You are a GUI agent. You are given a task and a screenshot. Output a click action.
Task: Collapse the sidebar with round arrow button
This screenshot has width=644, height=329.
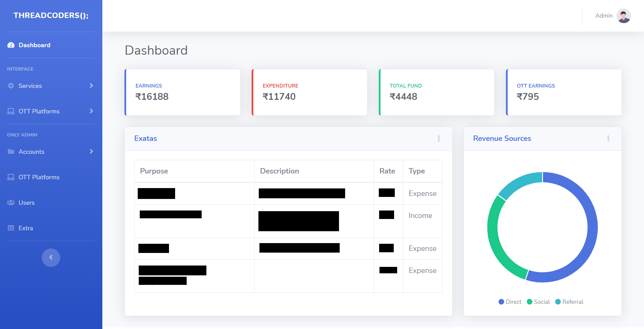[x=51, y=258]
